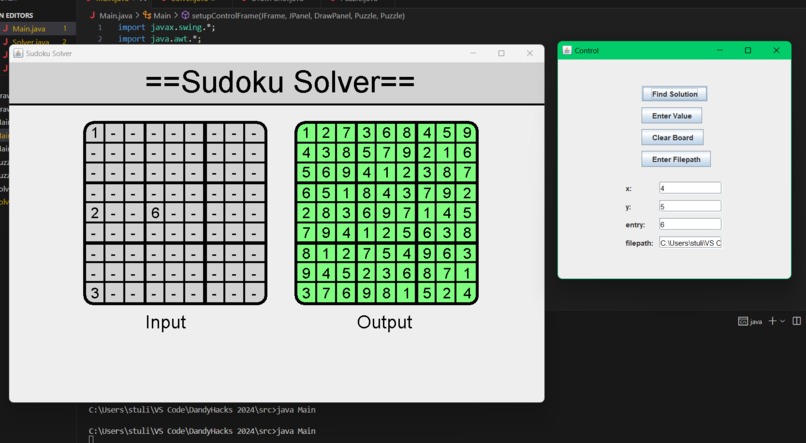Maximize the Control window
Viewport: 806px width, 443px height.
(748, 50)
